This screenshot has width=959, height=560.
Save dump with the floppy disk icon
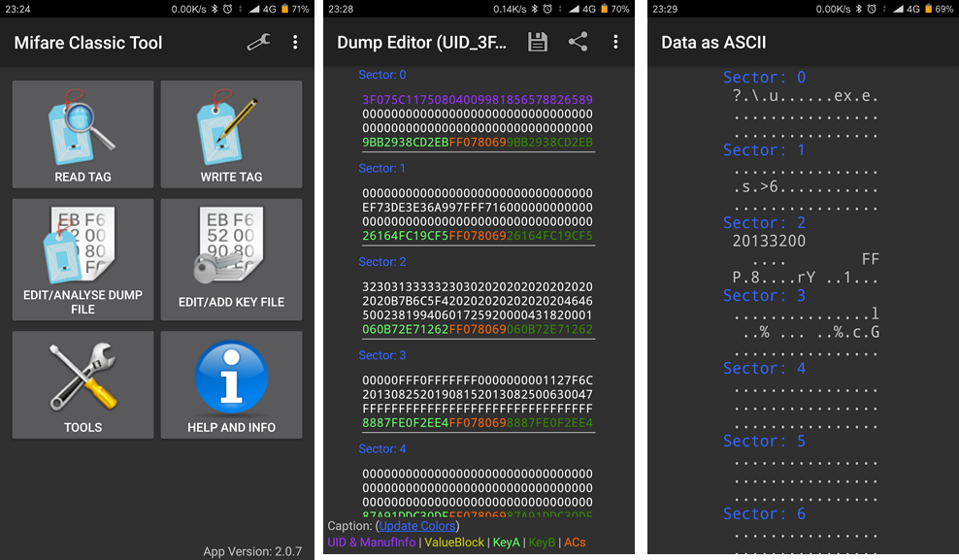[538, 43]
